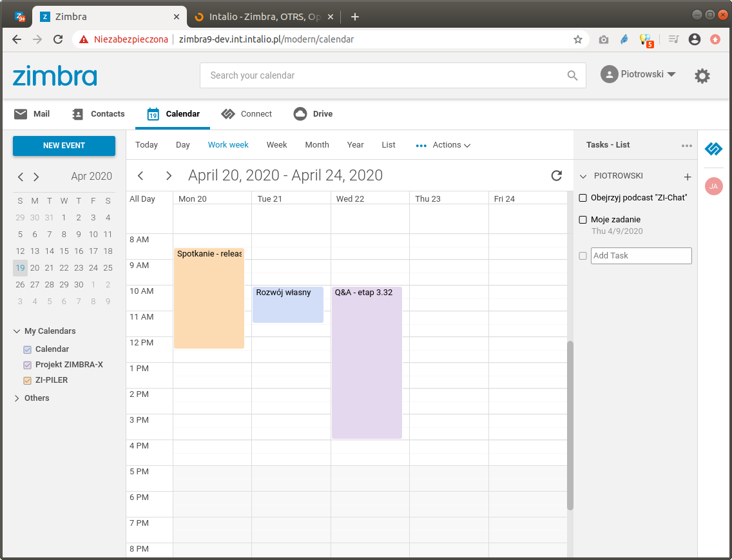The image size is (732, 560).
Task: Switch to List view
Action: 389,145
